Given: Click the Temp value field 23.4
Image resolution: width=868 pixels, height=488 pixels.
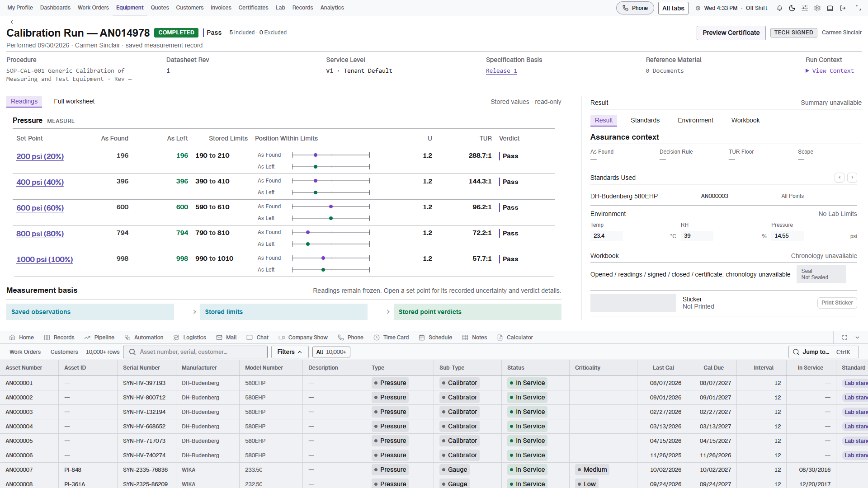Looking at the screenshot, I should tap(607, 236).
